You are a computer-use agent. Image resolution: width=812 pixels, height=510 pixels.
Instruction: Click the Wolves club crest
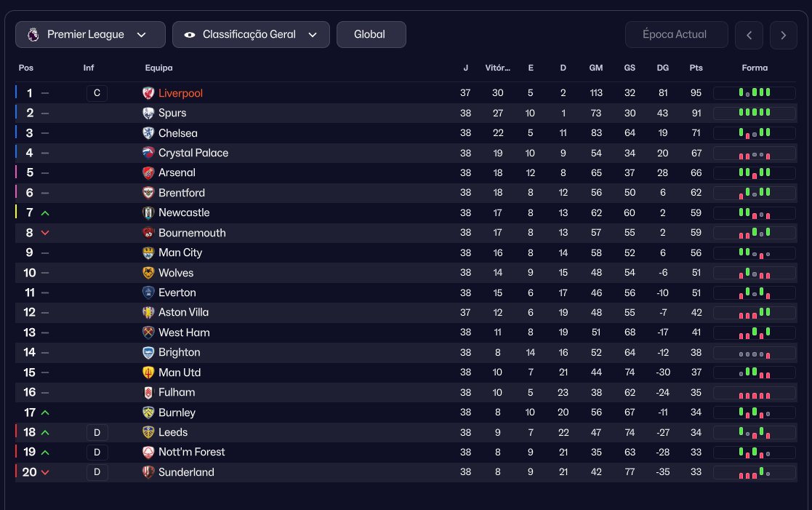[x=148, y=273]
